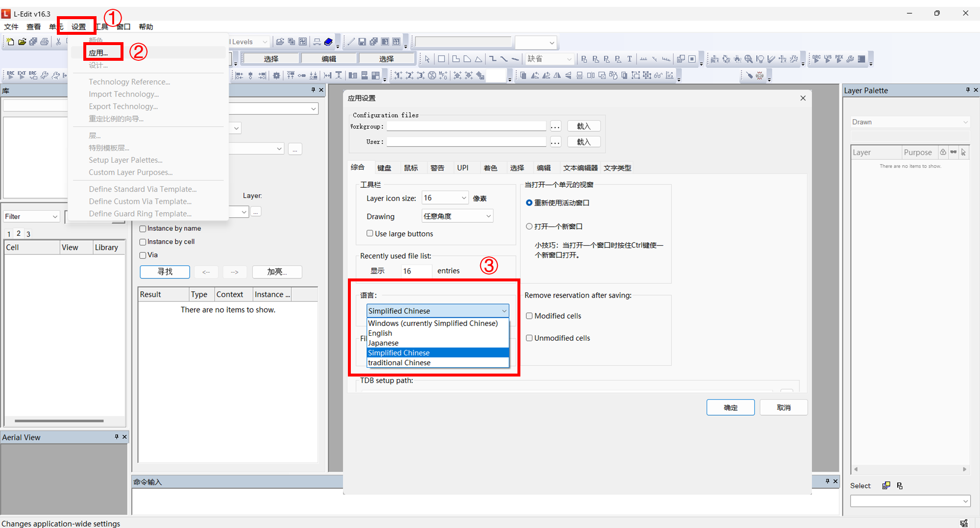Open the 帮助 menu
This screenshot has width=980, height=528.
pyautogui.click(x=146, y=26)
